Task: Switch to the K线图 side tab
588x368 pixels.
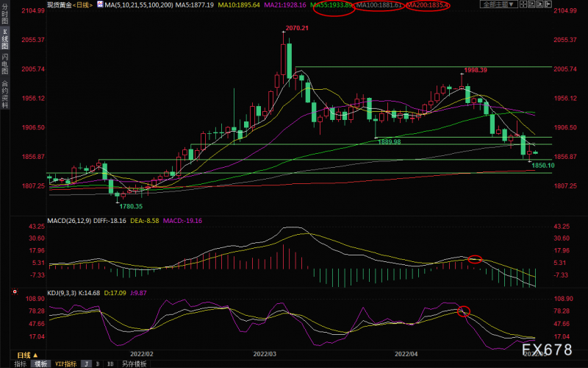Action: coord(5,39)
